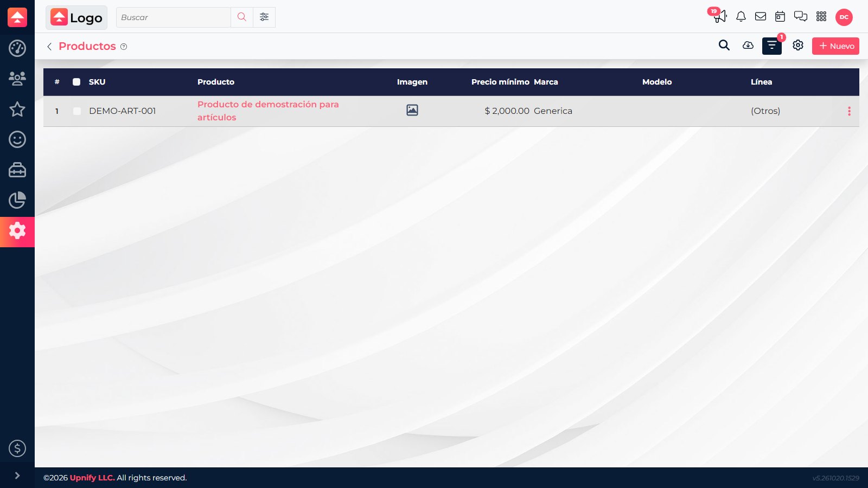Viewport: 868px width, 488px height.
Task: Open the star favorites sidebar icon
Action: pyautogui.click(x=17, y=109)
